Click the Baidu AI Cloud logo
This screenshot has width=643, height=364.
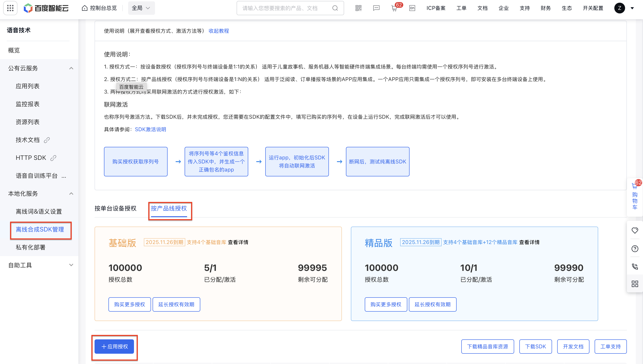[x=46, y=8]
